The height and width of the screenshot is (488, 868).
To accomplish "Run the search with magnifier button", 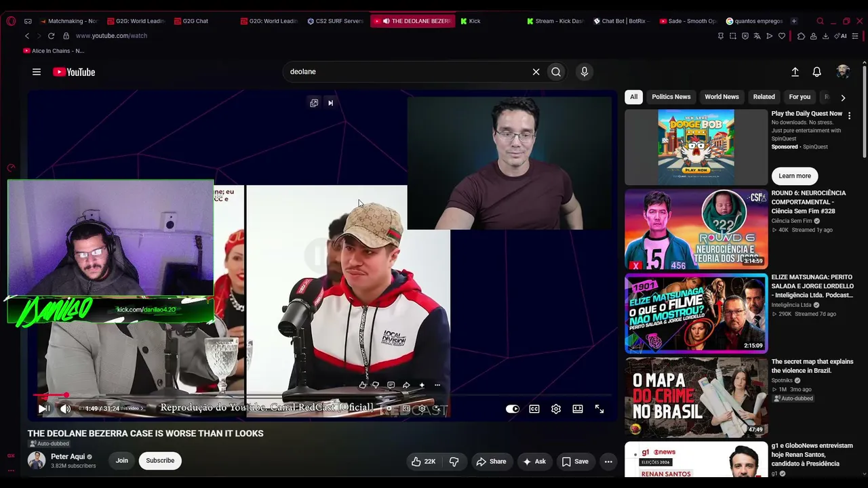I will pyautogui.click(x=556, y=72).
